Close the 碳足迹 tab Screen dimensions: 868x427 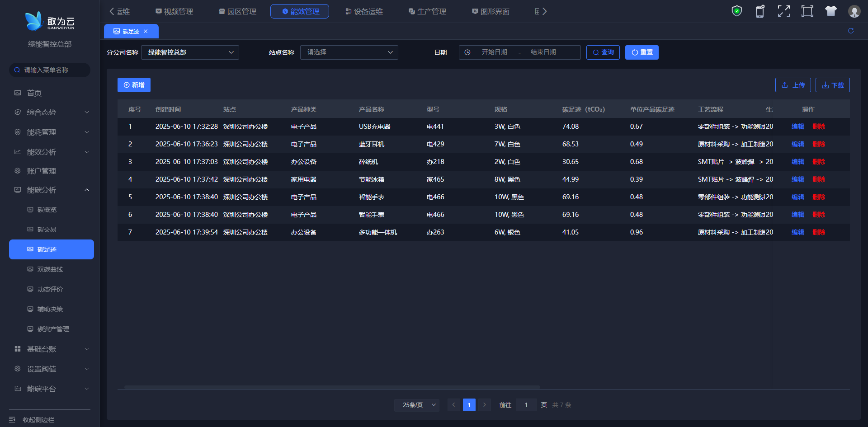[146, 32]
